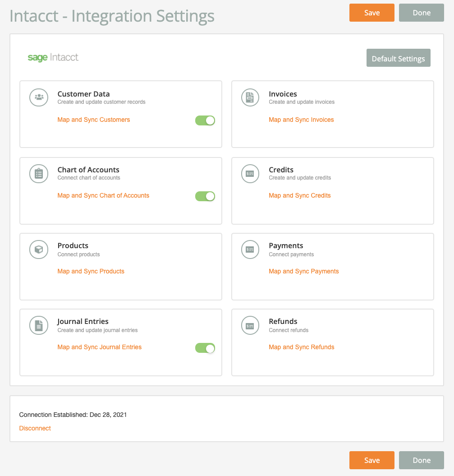Click the Default Settings button
Image resolution: width=454 pixels, height=476 pixels.
point(398,58)
